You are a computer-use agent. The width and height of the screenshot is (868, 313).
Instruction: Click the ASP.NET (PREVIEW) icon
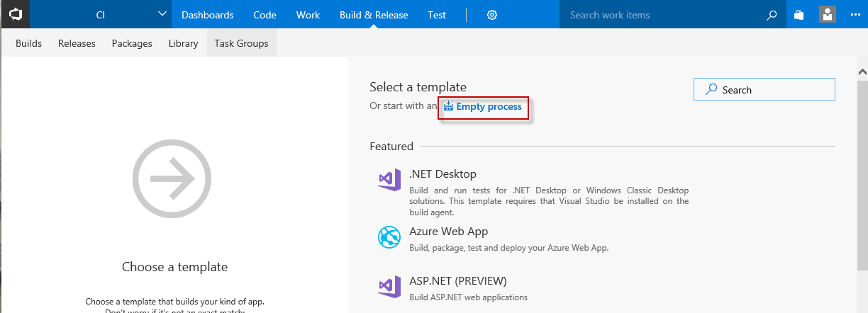point(389,286)
